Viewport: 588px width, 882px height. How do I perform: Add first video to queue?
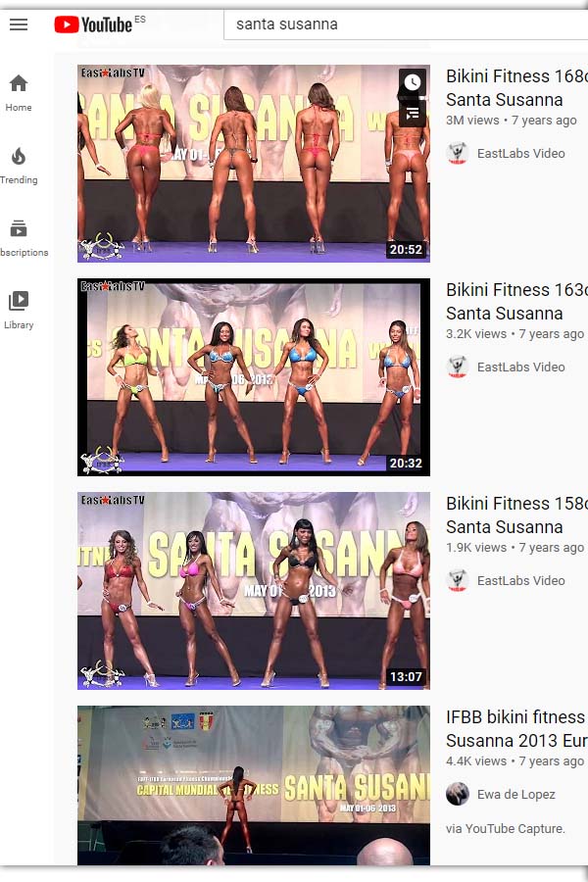(x=413, y=113)
